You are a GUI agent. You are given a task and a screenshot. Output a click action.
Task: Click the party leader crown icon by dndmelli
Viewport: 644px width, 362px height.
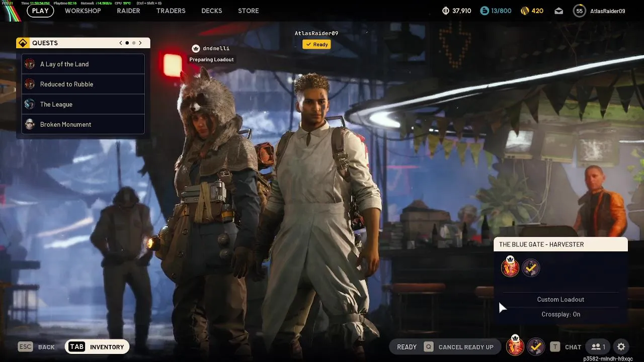pyautogui.click(x=196, y=48)
